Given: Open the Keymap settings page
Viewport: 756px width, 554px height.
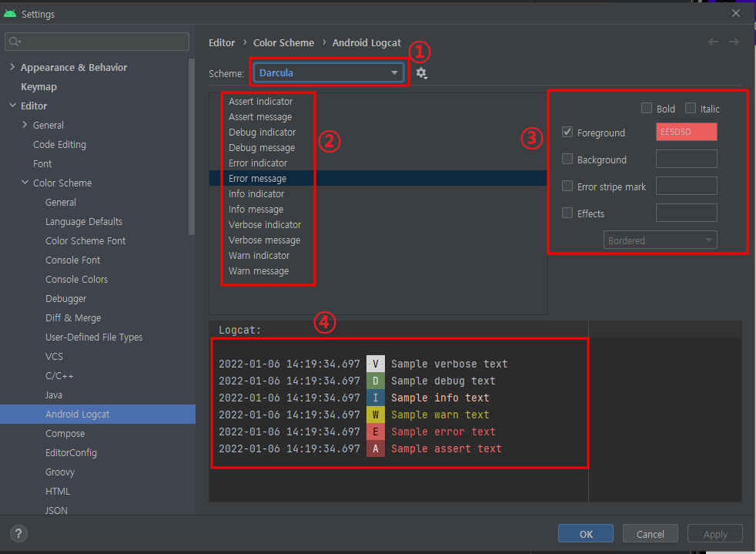Looking at the screenshot, I should pos(38,87).
